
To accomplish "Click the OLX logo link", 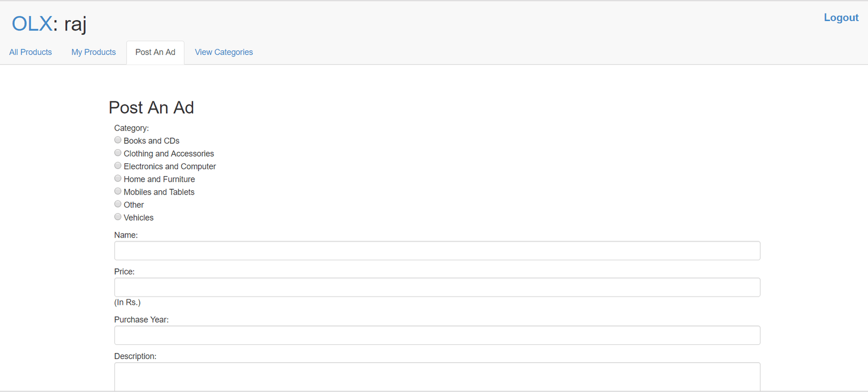I will [x=32, y=24].
